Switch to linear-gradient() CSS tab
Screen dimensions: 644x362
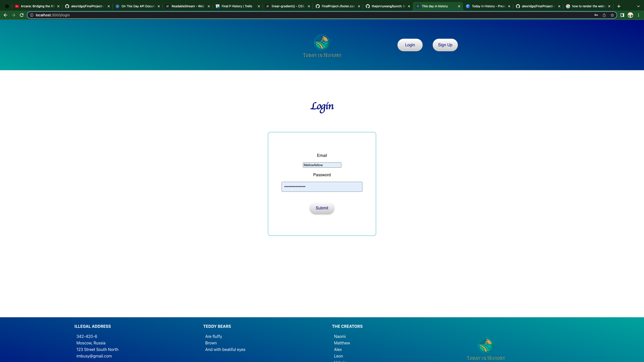click(x=288, y=6)
